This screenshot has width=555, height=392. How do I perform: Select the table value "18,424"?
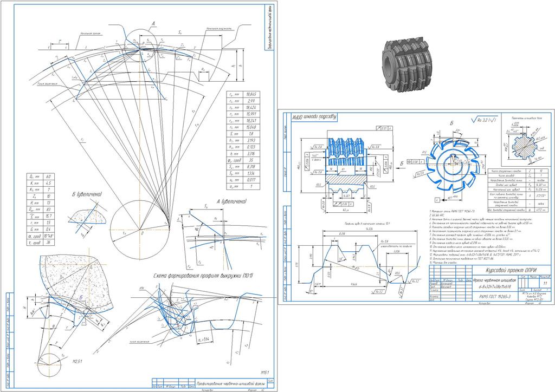tap(250, 107)
